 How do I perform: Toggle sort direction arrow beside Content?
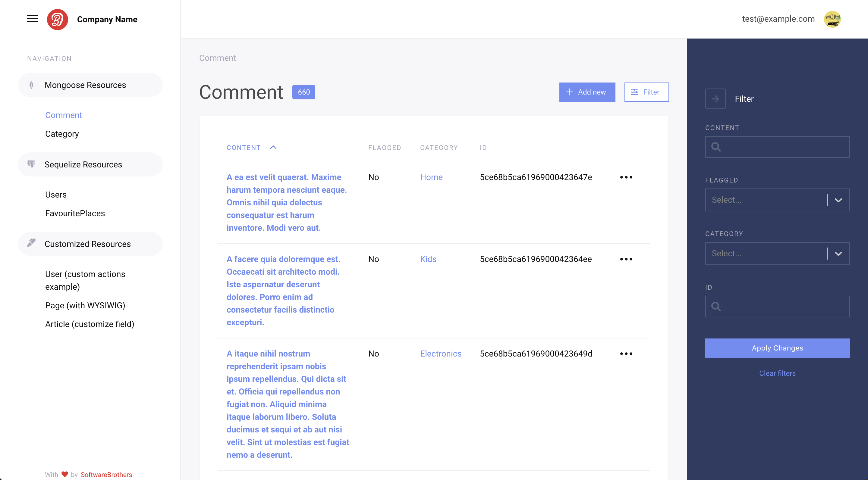click(273, 148)
